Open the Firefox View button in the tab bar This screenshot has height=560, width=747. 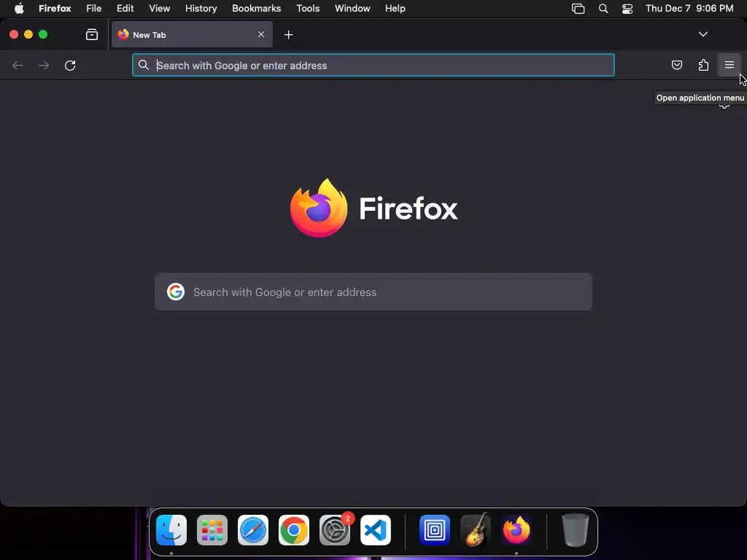91,34
